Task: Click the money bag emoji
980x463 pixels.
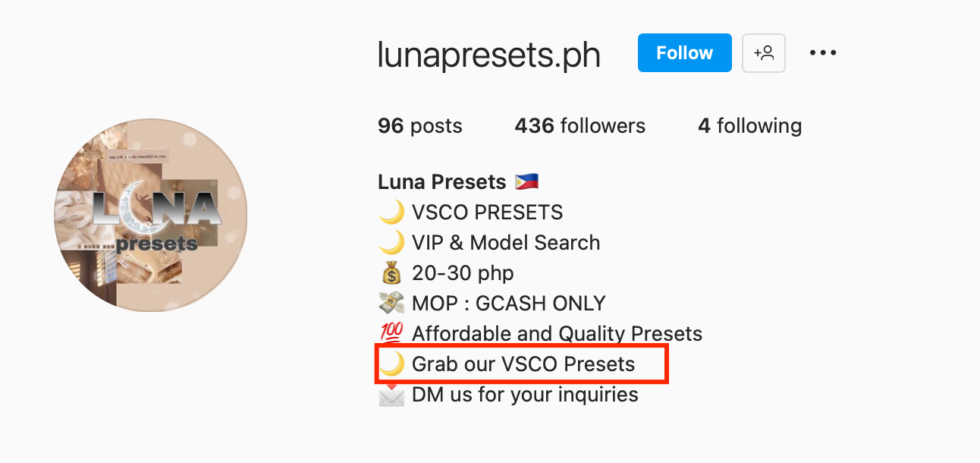Action: point(391,273)
